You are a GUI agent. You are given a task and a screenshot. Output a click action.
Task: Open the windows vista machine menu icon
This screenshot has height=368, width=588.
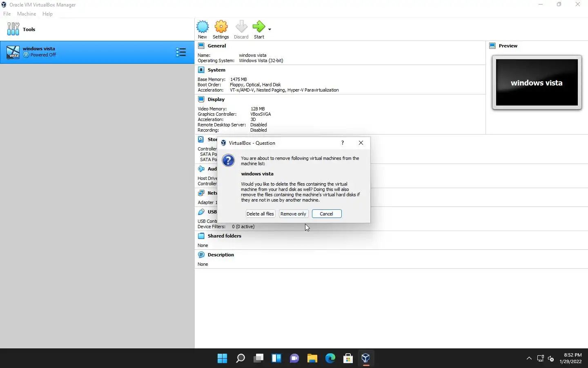[181, 52]
